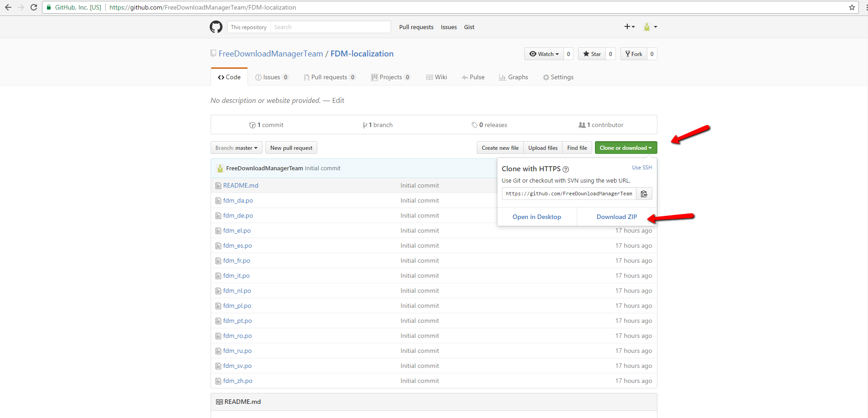Image resolution: width=868 pixels, height=418 pixels.
Task: Click Upload files button
Action: pos(543,148)
